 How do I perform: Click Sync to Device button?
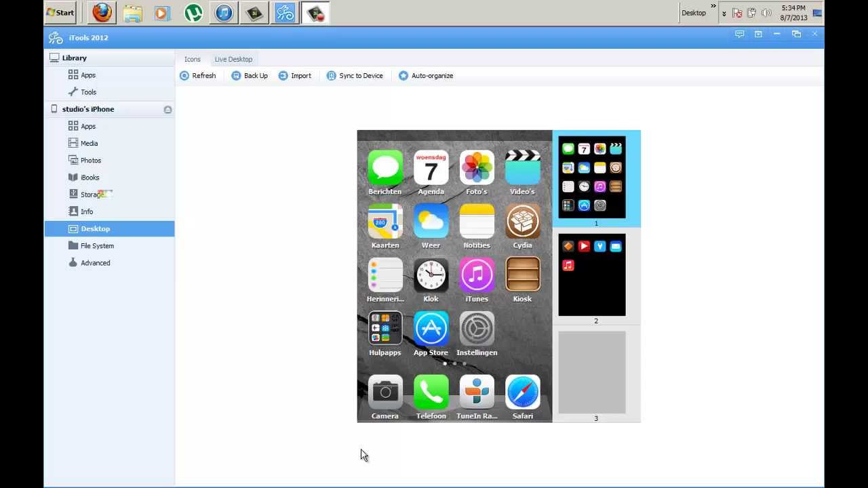pyautogui.click(x=355, y=76)
